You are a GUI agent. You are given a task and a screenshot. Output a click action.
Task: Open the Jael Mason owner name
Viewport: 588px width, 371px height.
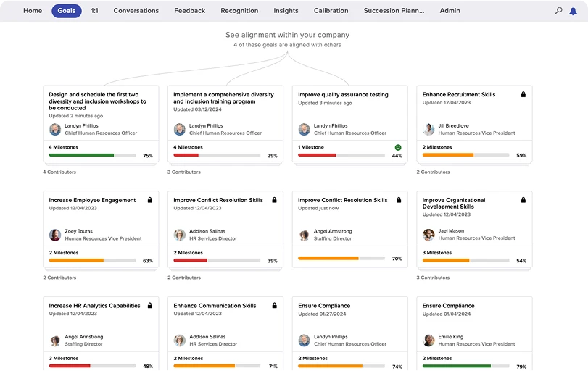click(x=452, y=231)
